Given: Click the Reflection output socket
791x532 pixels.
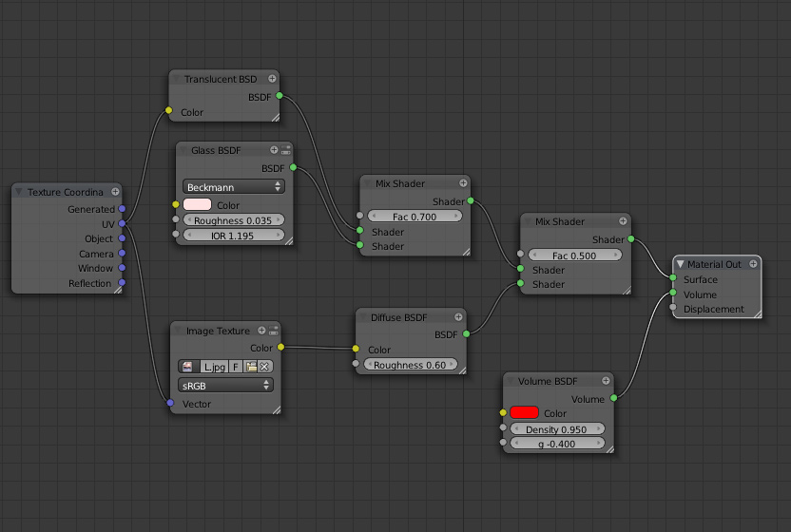Looking at the screenshot, I should coord(122,282).
